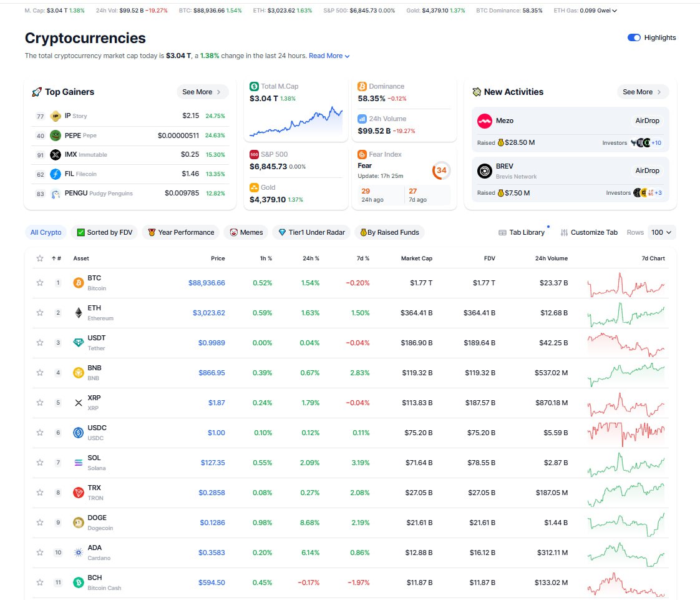The image size is (700, 600).
Task: Toggle the XRP watchlist star
Action: [40, 403]
